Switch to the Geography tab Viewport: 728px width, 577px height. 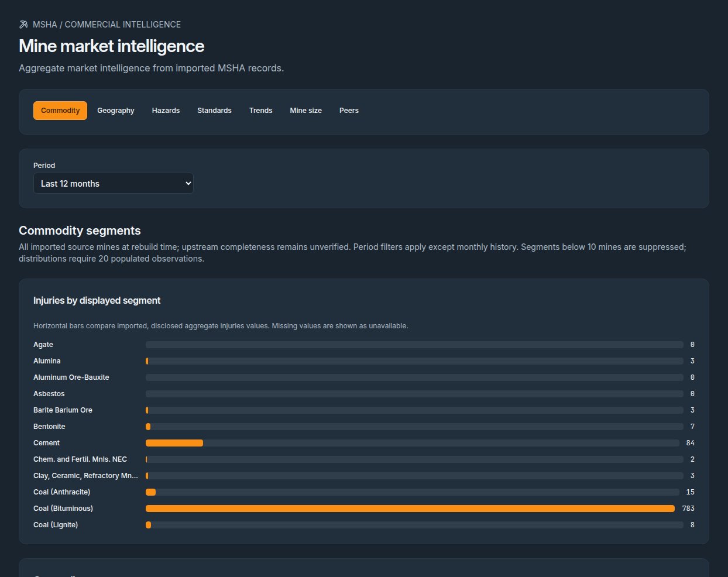(116, 111)
